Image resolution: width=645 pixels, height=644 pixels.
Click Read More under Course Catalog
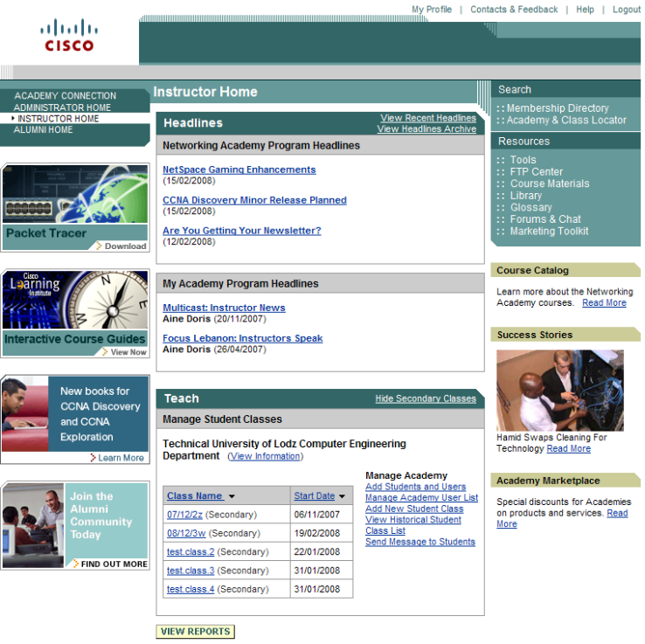pyautogui.click(x=604, y=302)
